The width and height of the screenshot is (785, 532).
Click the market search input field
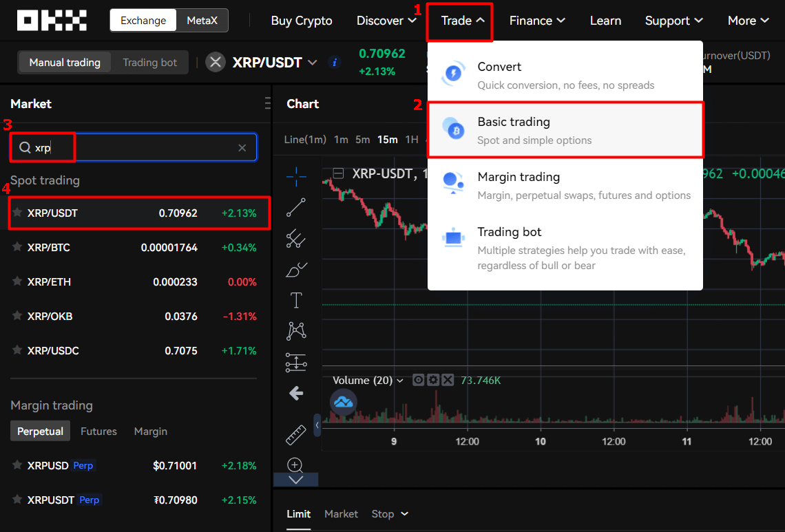pyautogui.click(x=133, y=148)
